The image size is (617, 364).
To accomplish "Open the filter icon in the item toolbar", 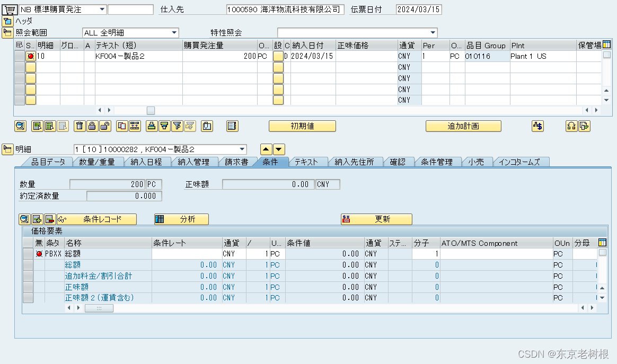I will click(x=178, y=126).
